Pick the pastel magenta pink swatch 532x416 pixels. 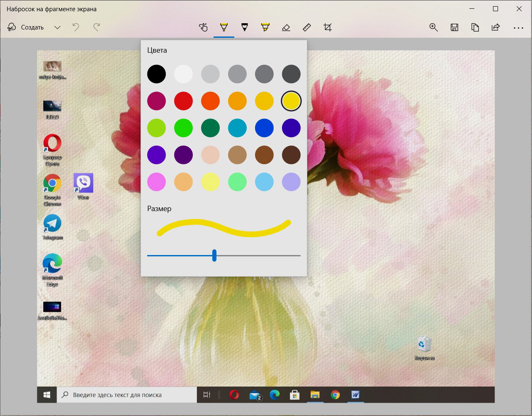coord(156,182)
